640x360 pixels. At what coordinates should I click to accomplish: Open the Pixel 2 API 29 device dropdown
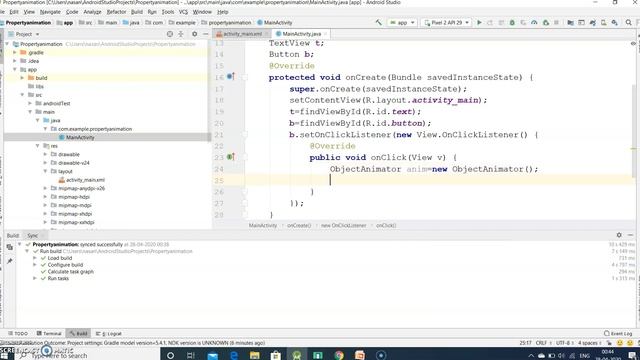pos(447,22)
